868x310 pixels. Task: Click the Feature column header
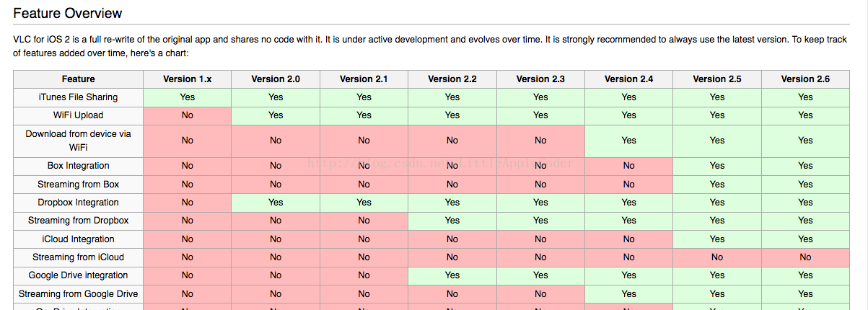coord(78,79)
